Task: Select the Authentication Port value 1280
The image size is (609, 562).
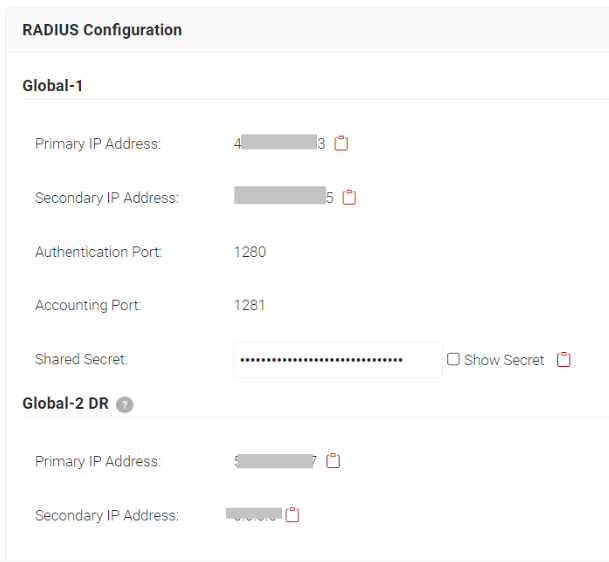Action: (250, 252)
